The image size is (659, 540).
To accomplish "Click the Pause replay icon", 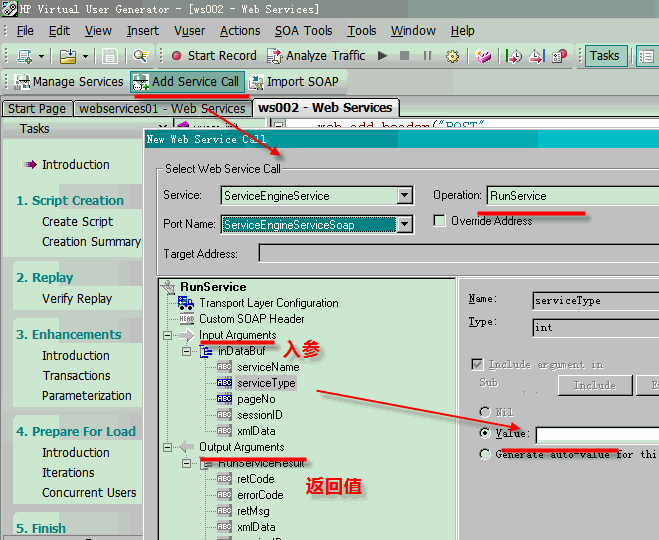I will [x=427, y=55].
